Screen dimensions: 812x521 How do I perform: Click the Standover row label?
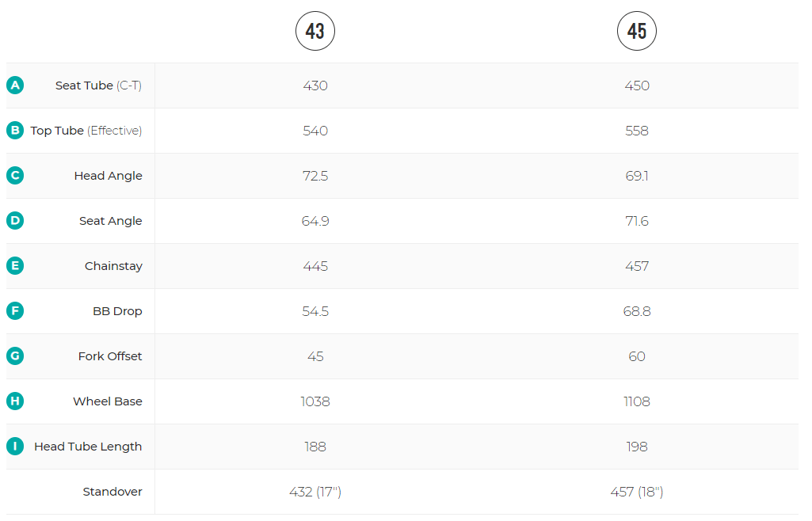click(x=112, y=492)
